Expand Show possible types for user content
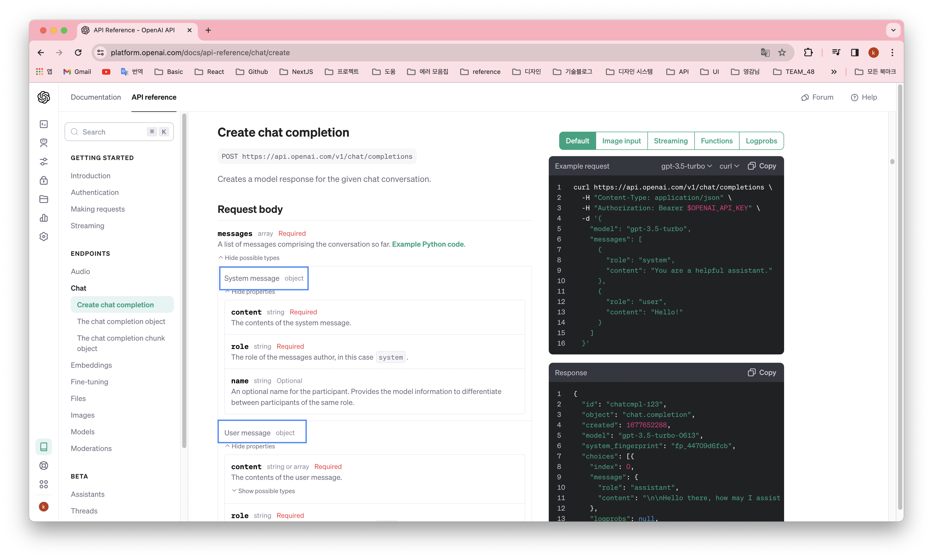The height and width of the screenshot is (560, 933). [263, 491]
